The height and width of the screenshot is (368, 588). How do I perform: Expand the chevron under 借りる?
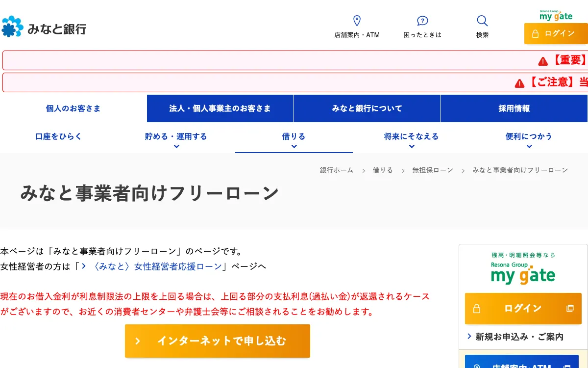[294, 146]
